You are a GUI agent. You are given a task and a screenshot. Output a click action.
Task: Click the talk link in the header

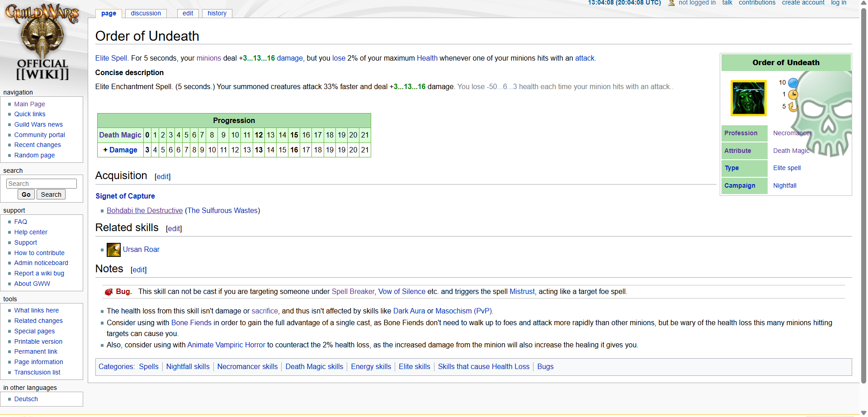727,3
